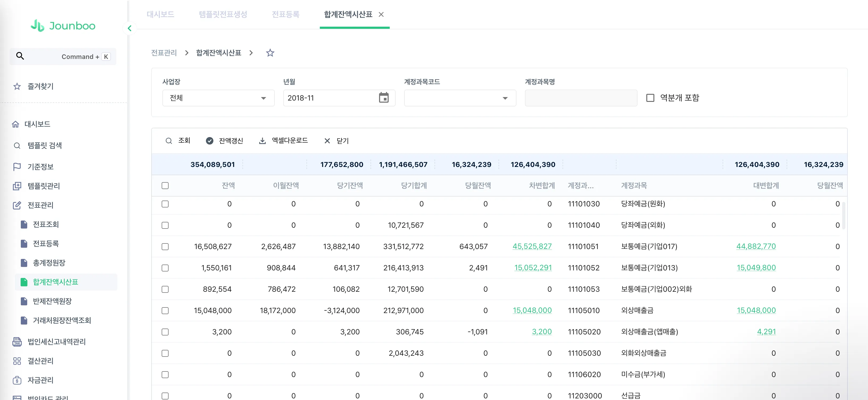Viewport: 868px width, 400px height.
Task: Close the 합계잔액시산표 tab with X
Action: (x=381, y=14)
